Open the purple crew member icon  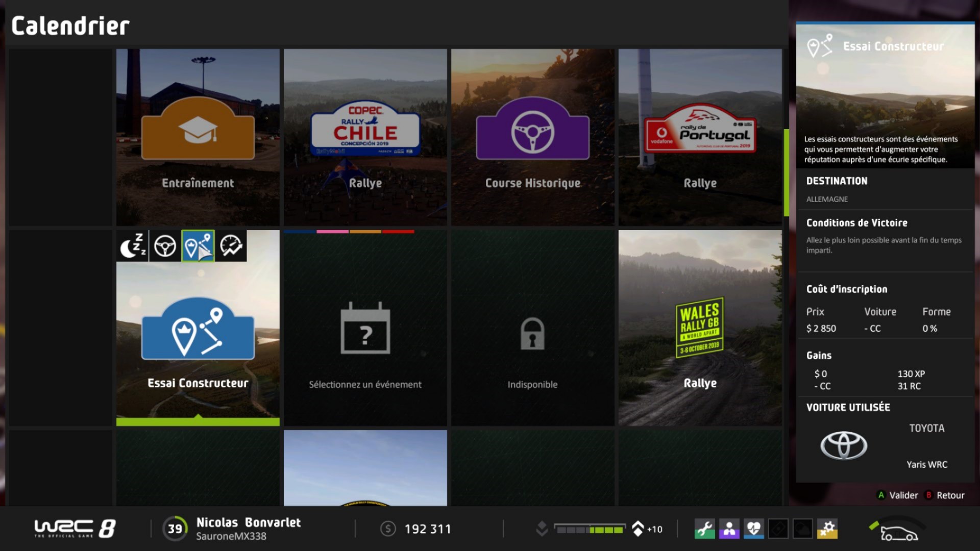click(729, 529)
